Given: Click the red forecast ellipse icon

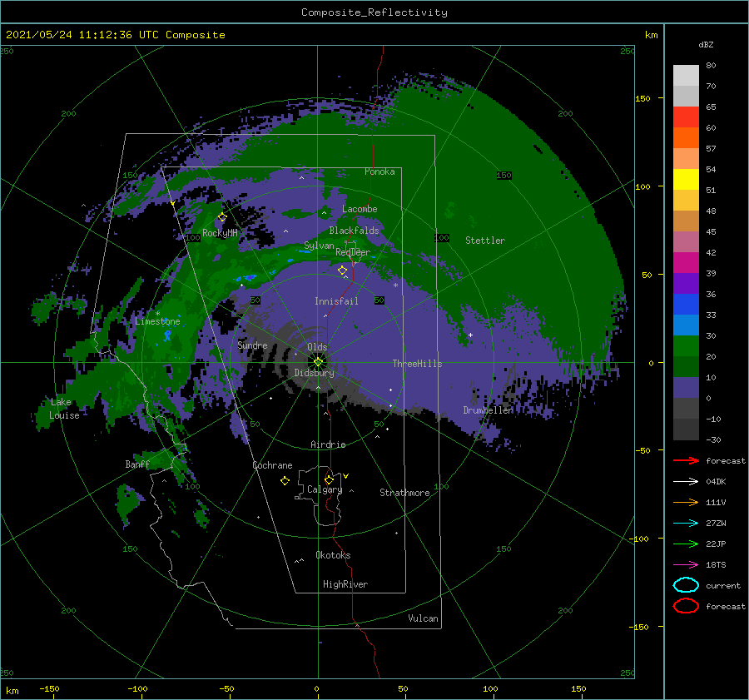Looking at the screenshot, I should pos(686,606).
